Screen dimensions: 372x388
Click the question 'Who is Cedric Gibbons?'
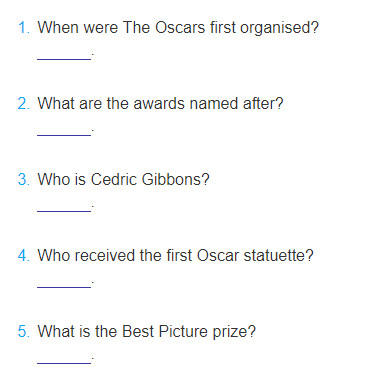pyautogui.click(x=123, y=179)
